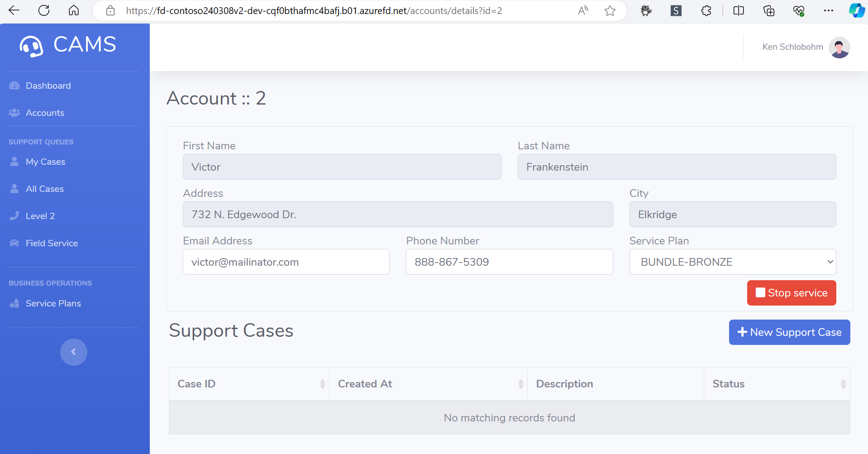Toggle the split screen icon
The width and height of the screenshot is (868, 454).
739,11
